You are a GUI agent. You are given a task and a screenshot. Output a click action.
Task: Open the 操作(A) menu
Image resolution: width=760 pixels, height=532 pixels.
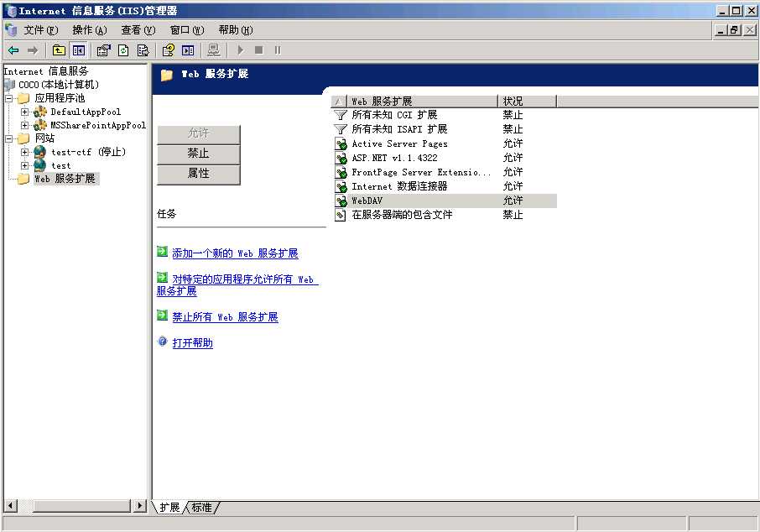tap(90, 30)
